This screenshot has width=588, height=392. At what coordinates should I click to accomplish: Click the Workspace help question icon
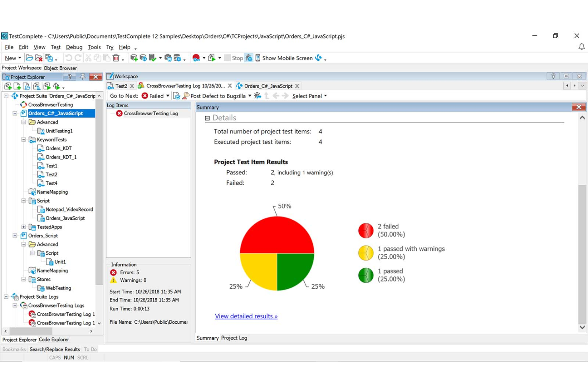[553, 76]
